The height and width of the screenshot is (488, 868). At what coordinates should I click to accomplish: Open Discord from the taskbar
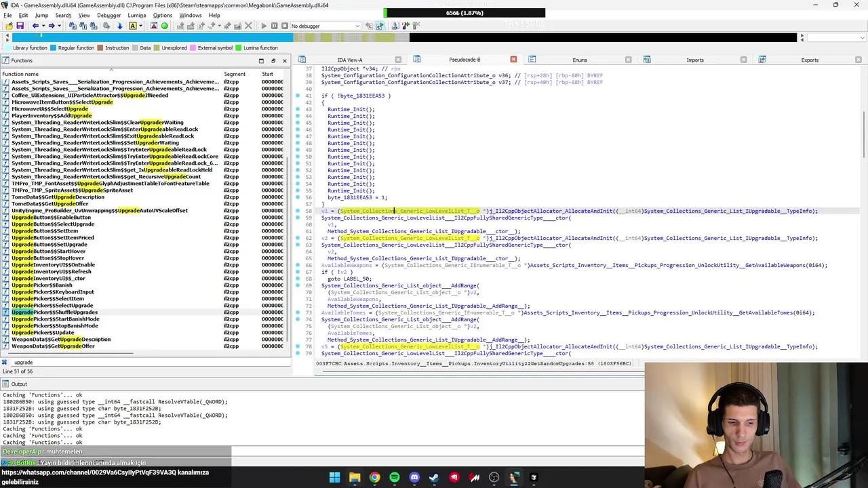[414, 477]
